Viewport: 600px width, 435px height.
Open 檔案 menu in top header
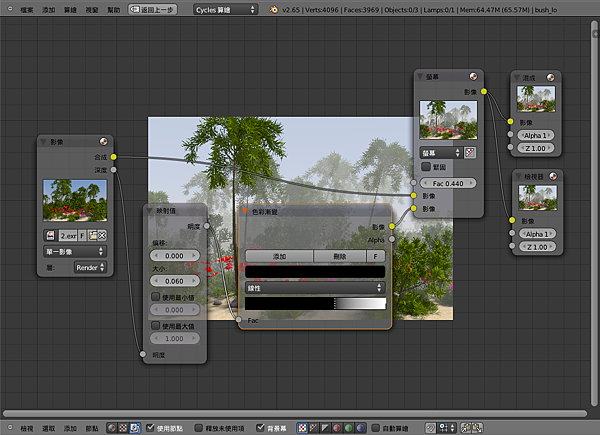click(x=27, y=10)
